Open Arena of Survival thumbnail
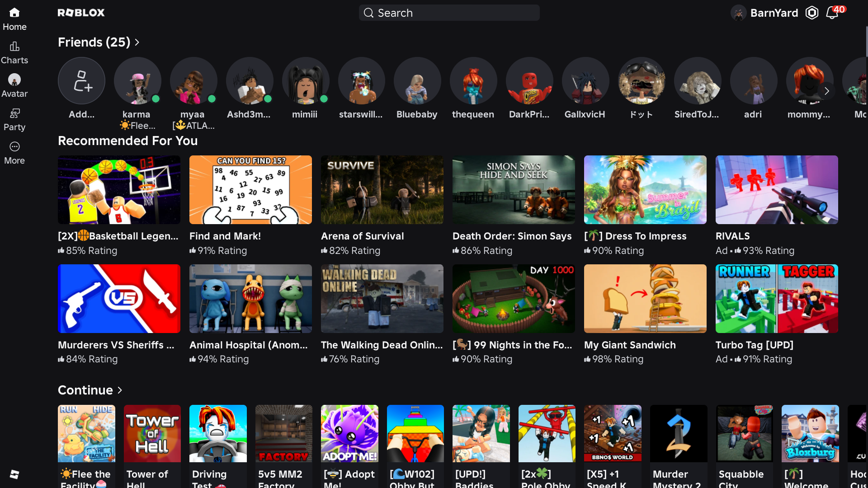Screen dimensions: 868x488 click(x=382, y=190)
